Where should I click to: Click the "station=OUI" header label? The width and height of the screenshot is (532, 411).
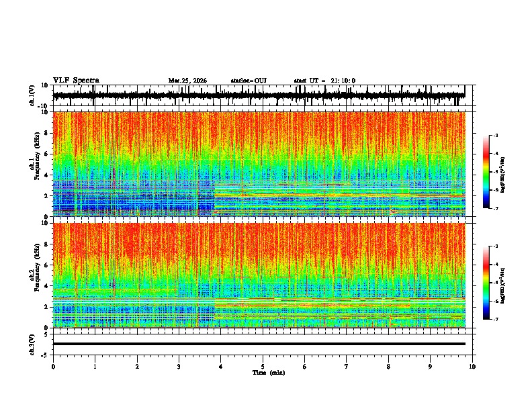tap(249, 81)
